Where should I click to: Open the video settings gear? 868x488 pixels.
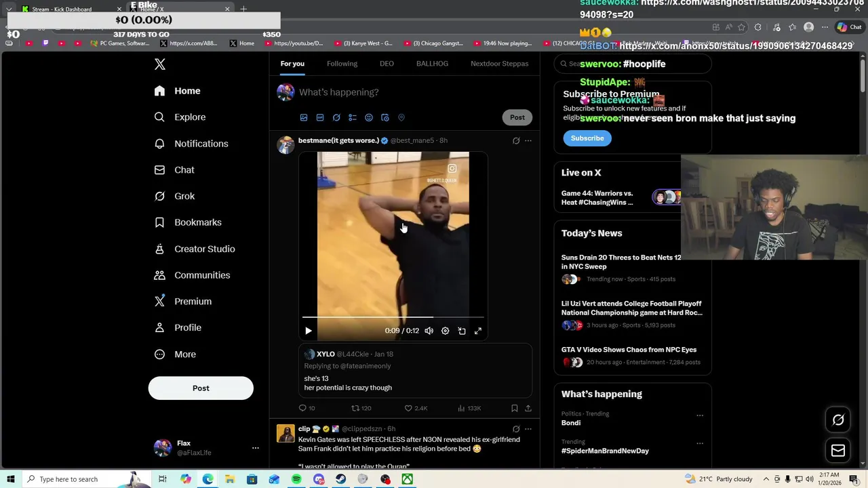click(x=446, y=331)
